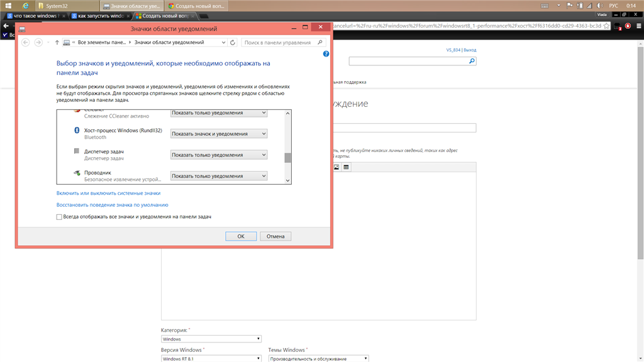Viewport: 644px width, 362px height.
Task: Open the Windows Start button
Action: [x=8, y=6]
